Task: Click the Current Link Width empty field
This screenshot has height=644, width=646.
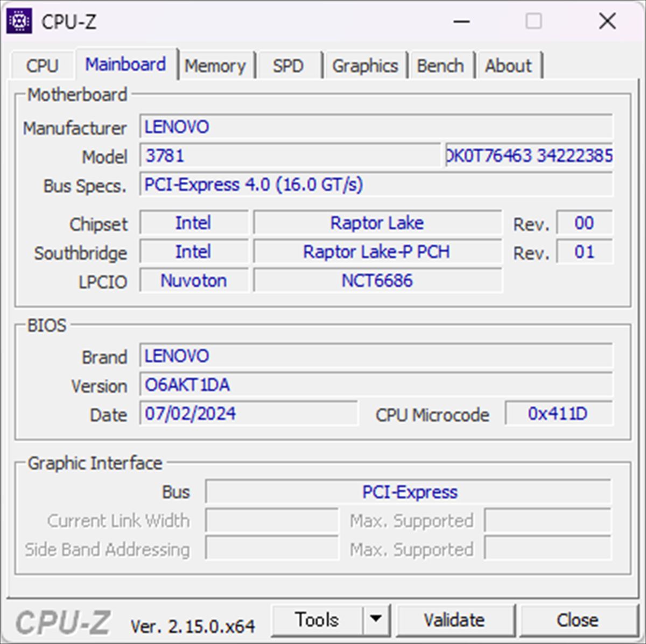Action: coord(272,521)
